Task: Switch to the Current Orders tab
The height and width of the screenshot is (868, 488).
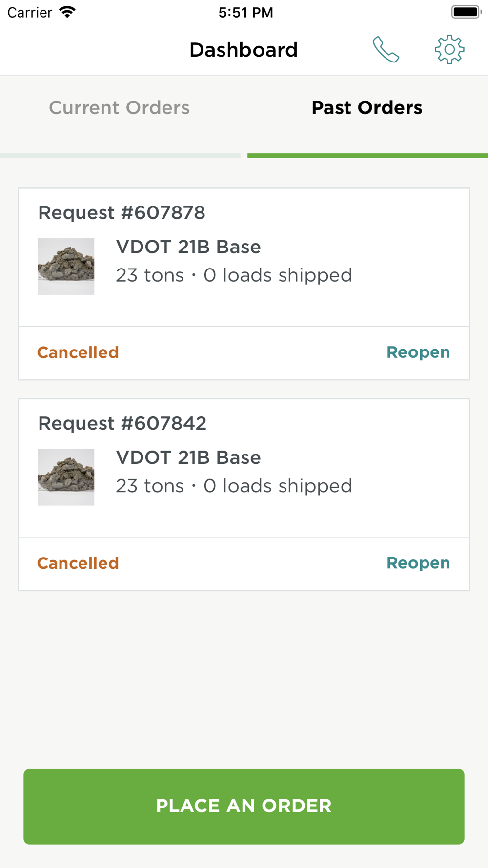Action: click(120, 108)
